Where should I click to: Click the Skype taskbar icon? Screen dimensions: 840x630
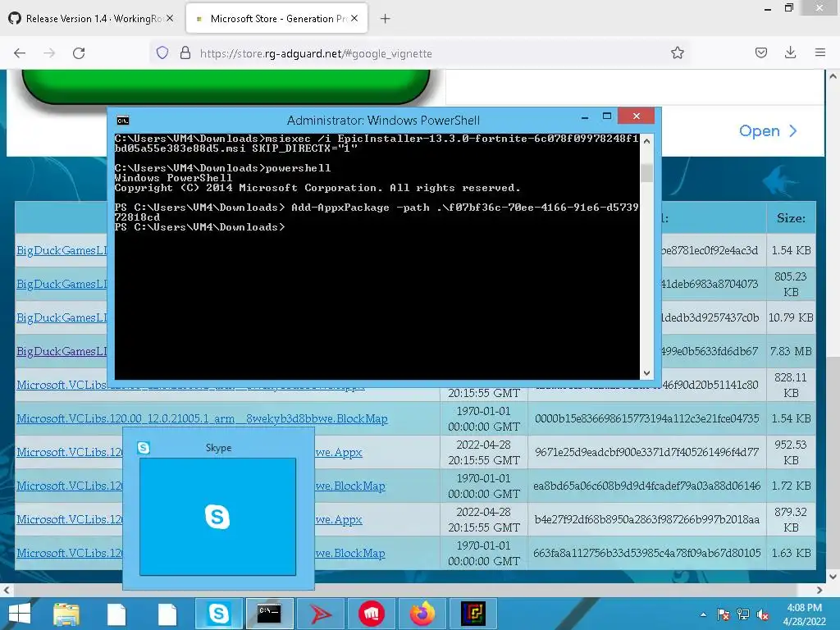(218, 614)
